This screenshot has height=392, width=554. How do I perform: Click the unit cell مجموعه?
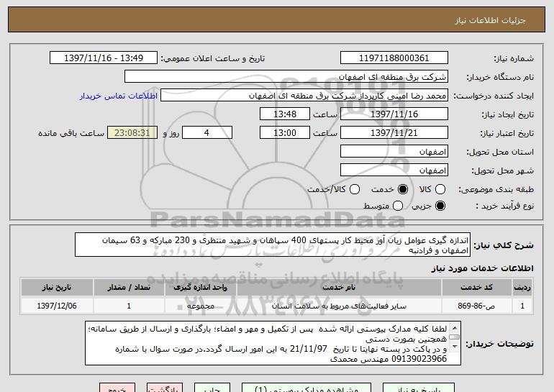click(x=200, y=306)
